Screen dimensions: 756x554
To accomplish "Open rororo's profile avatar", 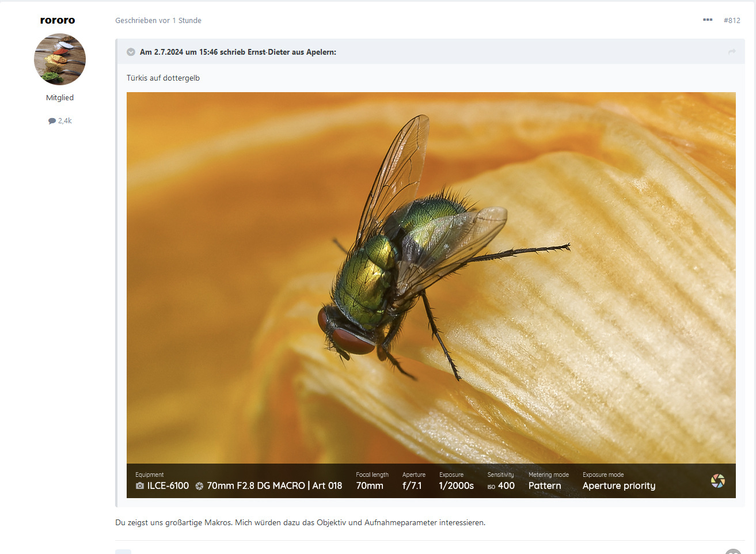I will click(60, 59).
